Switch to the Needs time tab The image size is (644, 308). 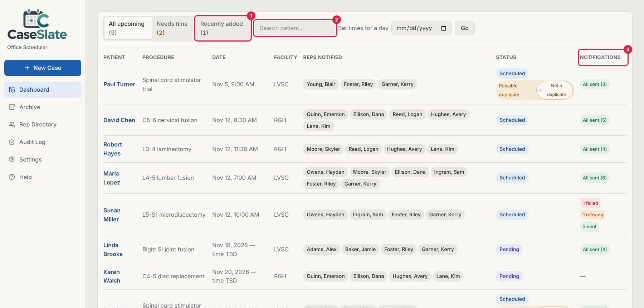click(173, 28)
